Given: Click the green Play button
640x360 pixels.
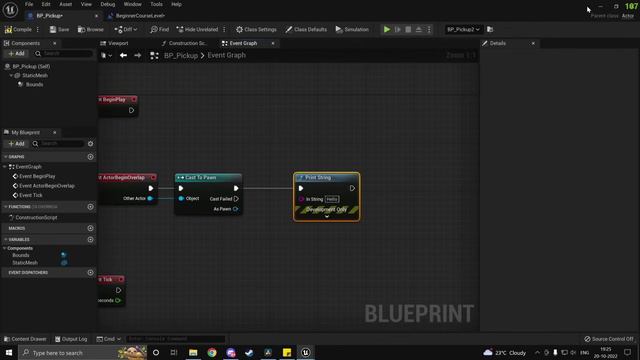Looking at the screenshot, I should 387,29.
